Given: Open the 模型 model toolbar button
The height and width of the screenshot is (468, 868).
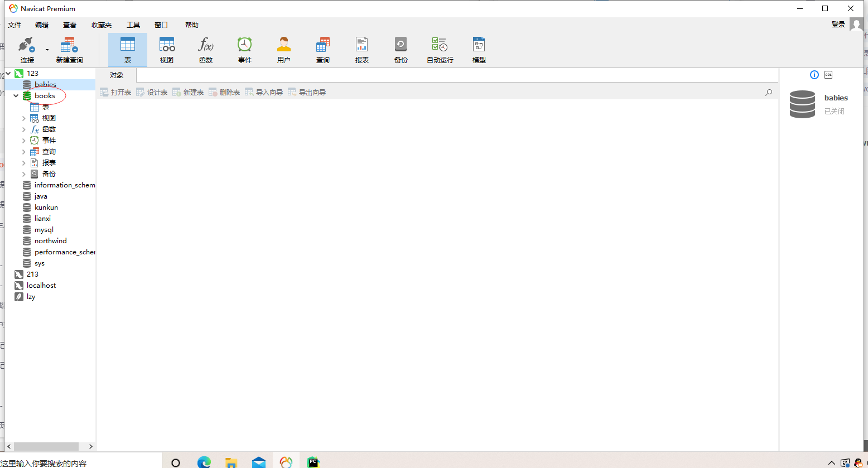Looking at the screenshot, I should click(x=479, y=50).
